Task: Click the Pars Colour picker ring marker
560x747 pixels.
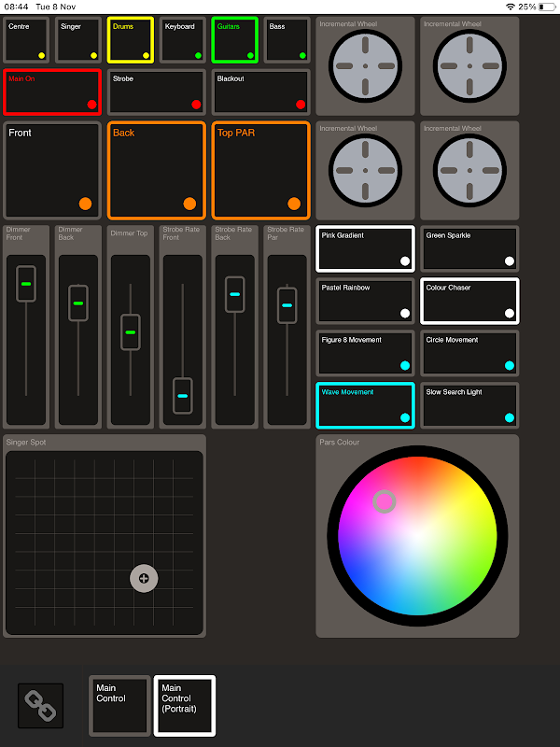Action: [x=384, y=501]
